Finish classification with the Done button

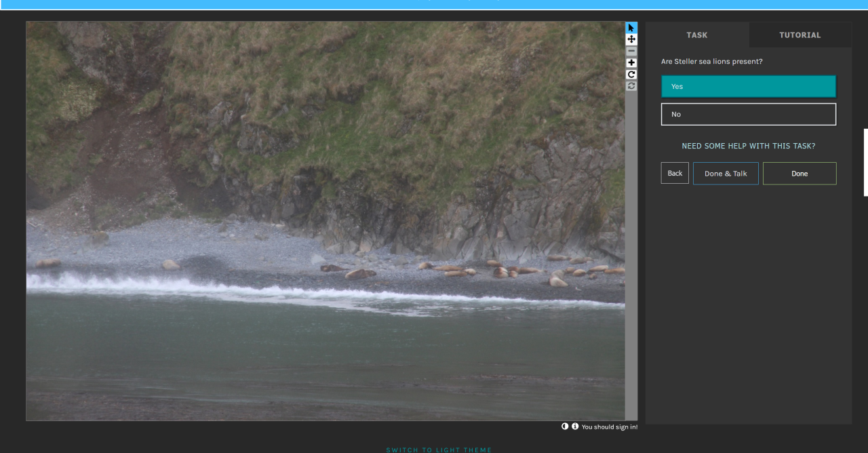800,174
